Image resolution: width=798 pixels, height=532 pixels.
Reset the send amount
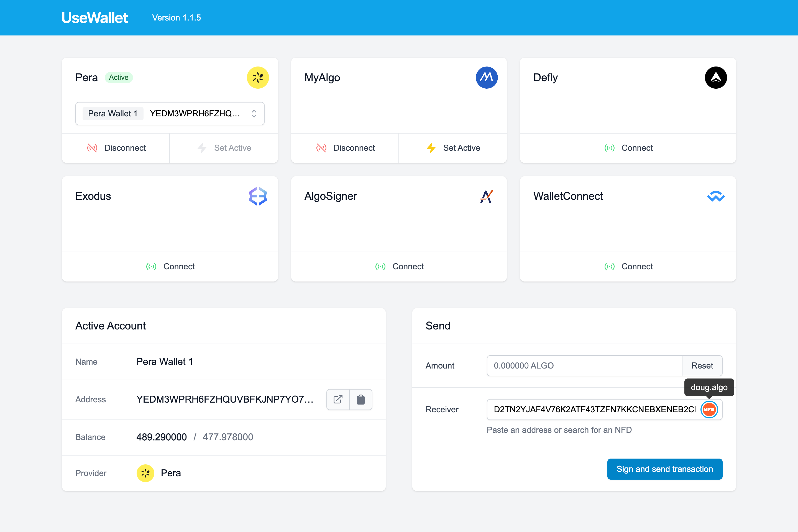click(x=702, y=366)
